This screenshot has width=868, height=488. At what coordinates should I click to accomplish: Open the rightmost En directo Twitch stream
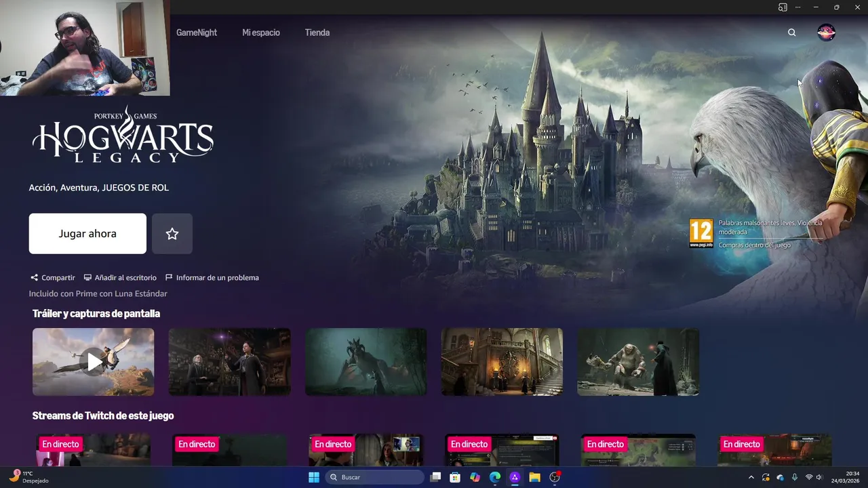point(774,450)
